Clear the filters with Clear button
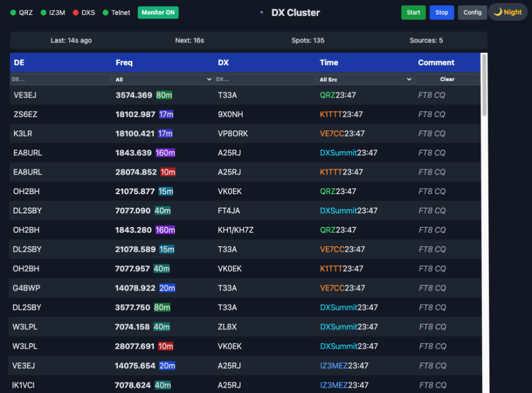 point(447,79)
